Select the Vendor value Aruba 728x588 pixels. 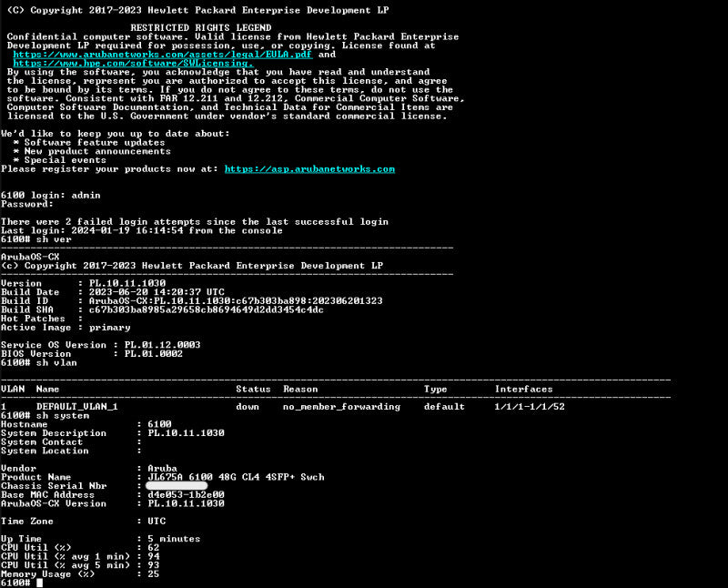point(163,469)
